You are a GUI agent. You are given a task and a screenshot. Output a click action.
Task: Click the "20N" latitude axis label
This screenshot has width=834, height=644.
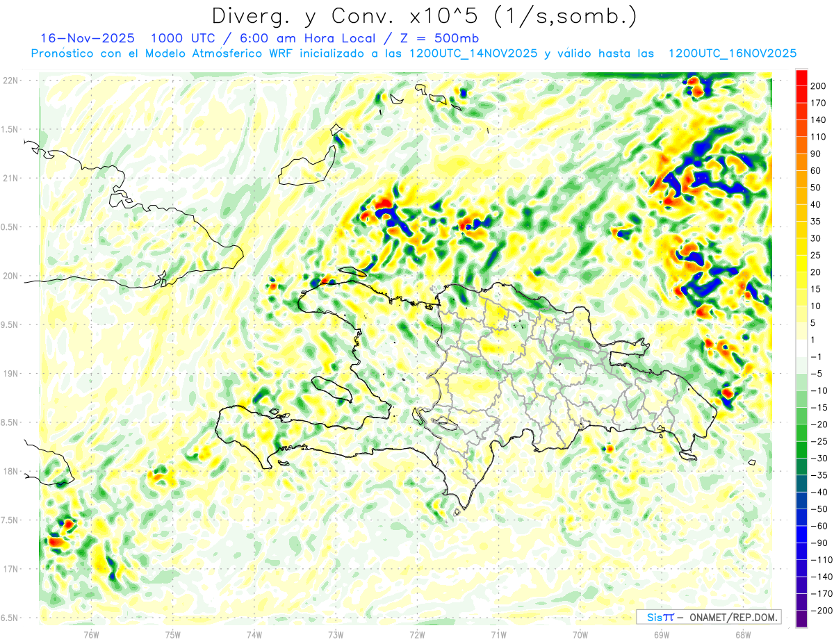click(x=11, y=276)
